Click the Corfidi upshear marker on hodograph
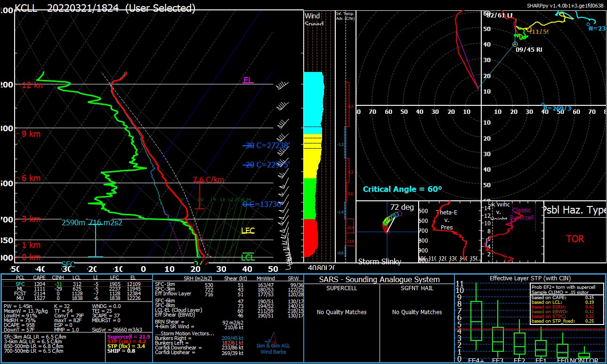This screenshot has width=607, height=364. pos(542,105)
